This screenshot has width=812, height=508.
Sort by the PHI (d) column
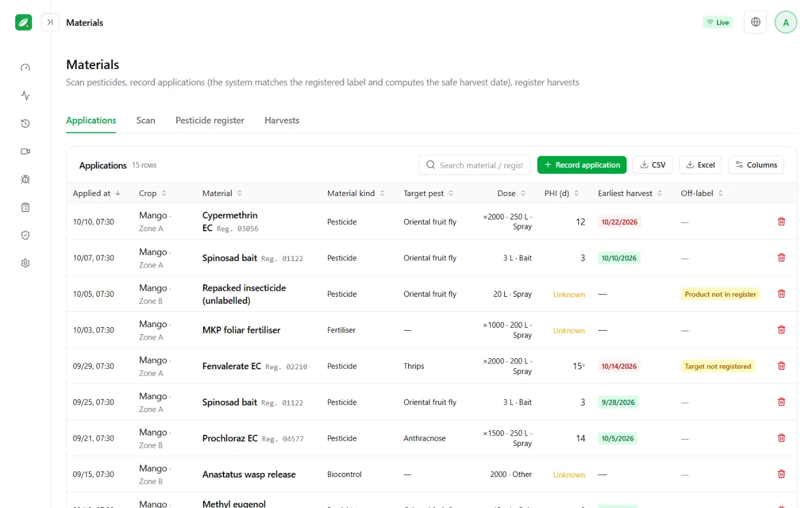click(562, 193)
